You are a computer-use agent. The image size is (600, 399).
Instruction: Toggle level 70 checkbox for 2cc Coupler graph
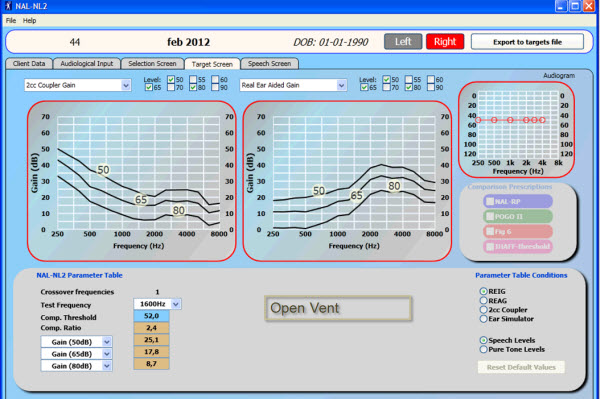[x=171, y=88]
